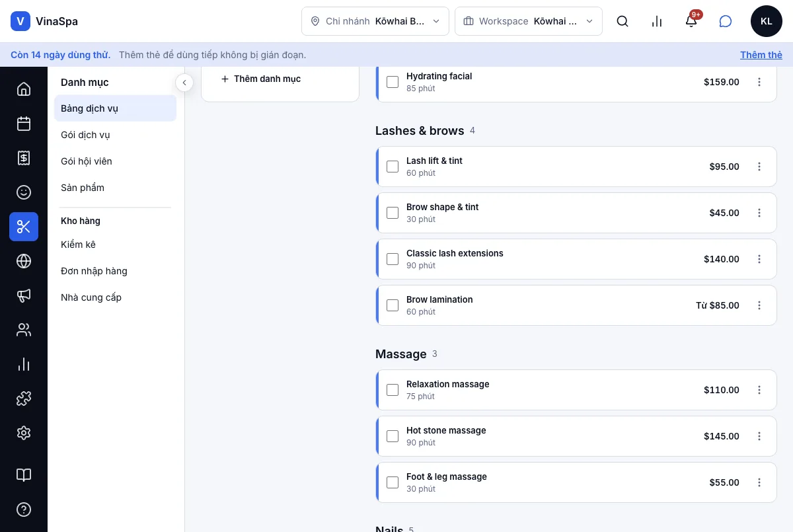Image resolution: width=793 pixels, height=532 pixels.
Task: Click the Thêm thẻ link
Action: [761, 55]
